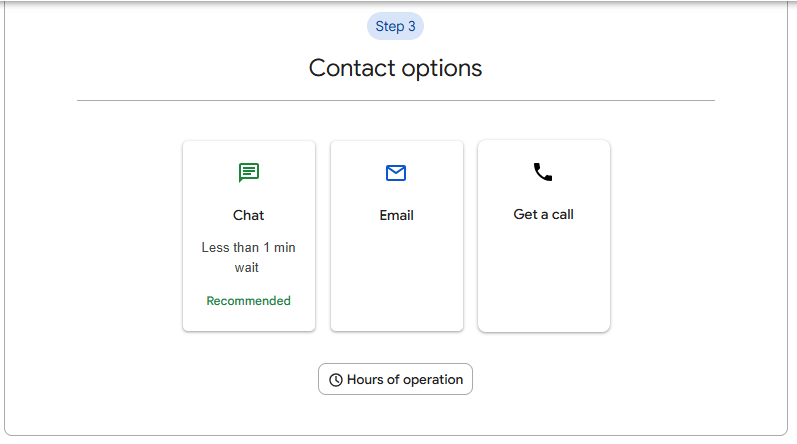This screenshot has height=444, width=797.
Task: Click the Less than 1 min wait text
Action: (249, 257)
